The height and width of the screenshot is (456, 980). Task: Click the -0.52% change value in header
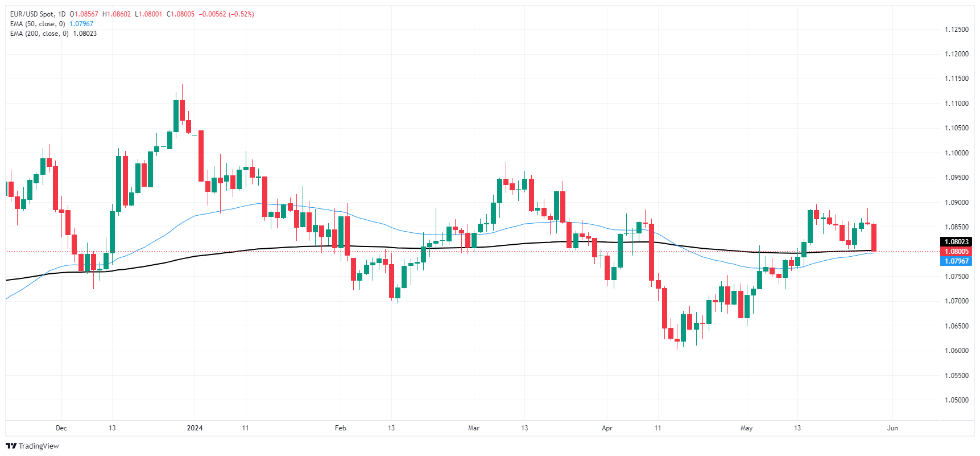(241, 14)
